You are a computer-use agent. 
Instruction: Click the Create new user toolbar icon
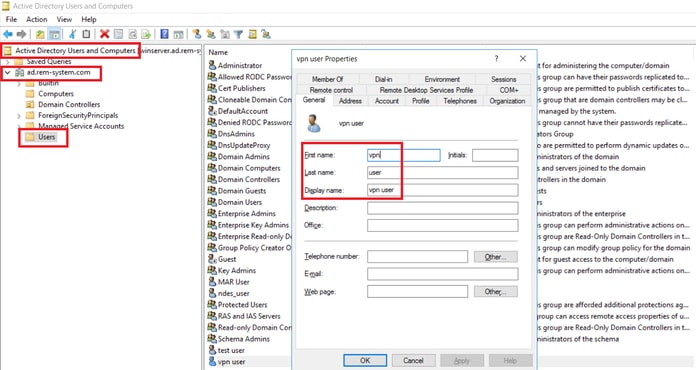coord(197,34)
